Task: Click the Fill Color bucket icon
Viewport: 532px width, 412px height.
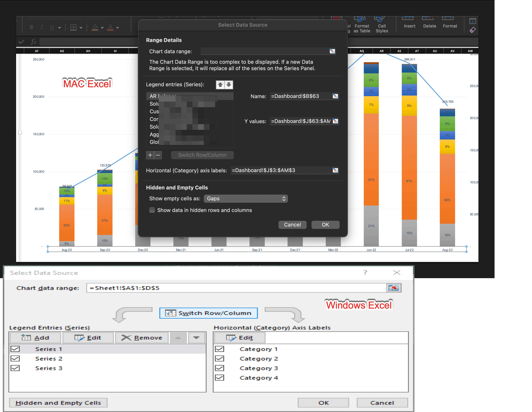Action: pyautogui.click(x=95, y=27)
